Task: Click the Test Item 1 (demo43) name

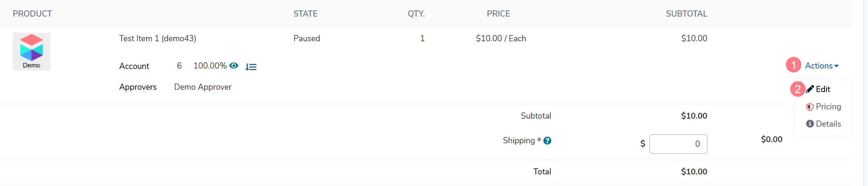Action: pos(158,39)
